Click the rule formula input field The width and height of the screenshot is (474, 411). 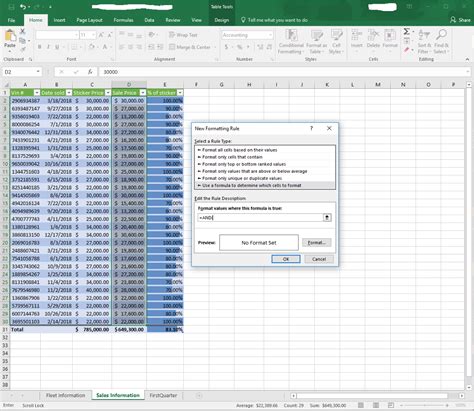[260, 218]
